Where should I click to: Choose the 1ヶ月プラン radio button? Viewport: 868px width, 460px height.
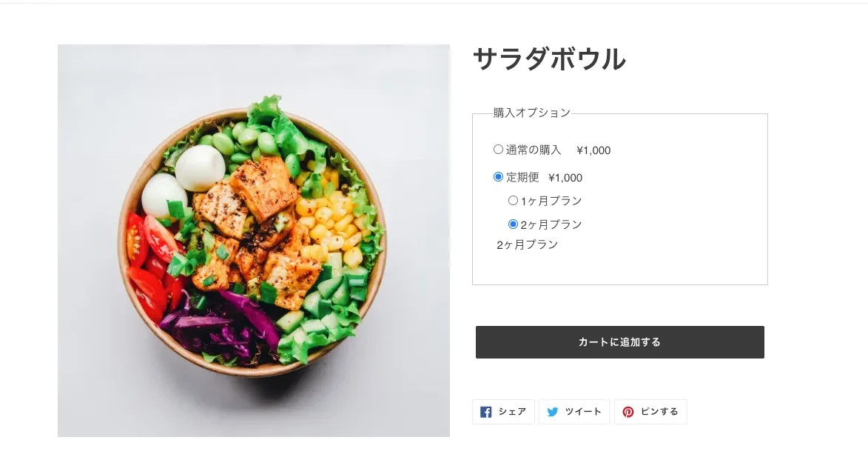pyautogui.click(x=513, y=200)
